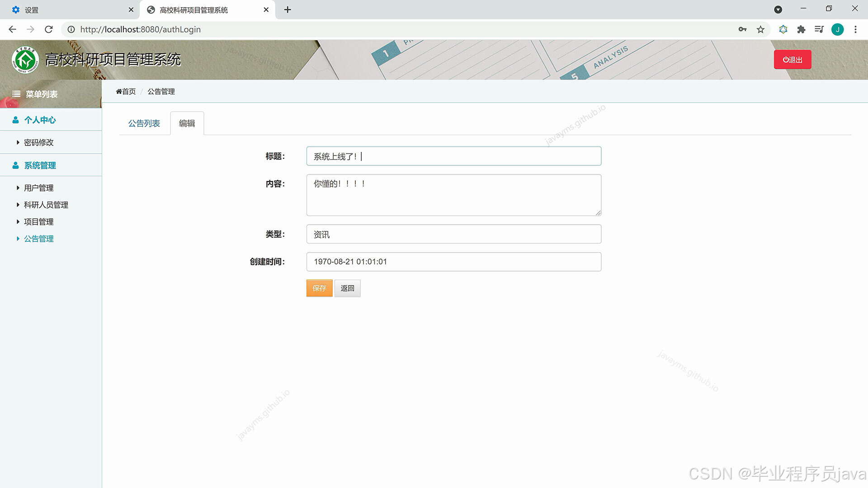Click the 系统管理 user icon
This screenshot has height=488, width=868.
[x=15, y=165]
